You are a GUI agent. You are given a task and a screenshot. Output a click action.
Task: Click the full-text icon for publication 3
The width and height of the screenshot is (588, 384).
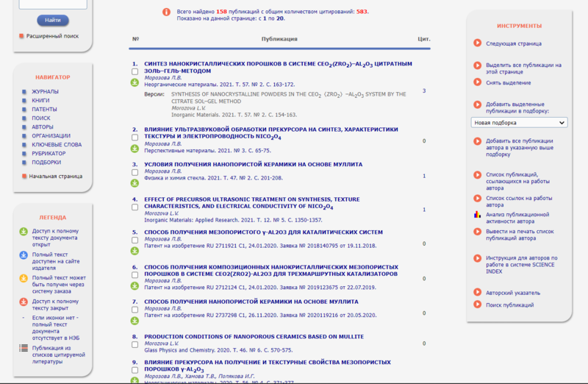[135, 182]
